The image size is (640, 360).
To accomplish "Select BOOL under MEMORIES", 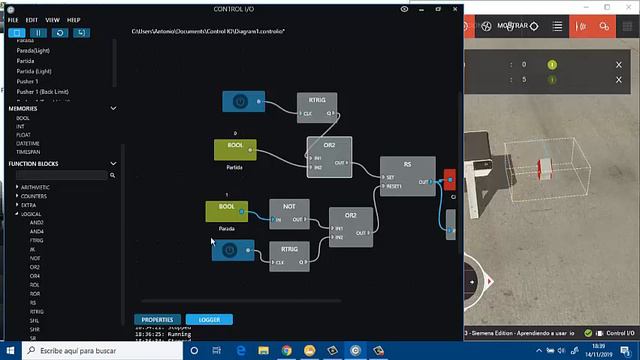I will click(x=23, y=118).
